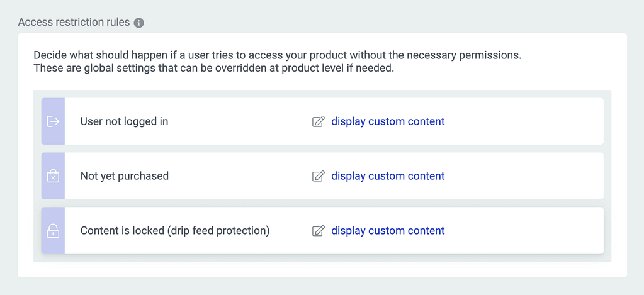Click the edit pencil icon in User not logged in row
Viewport: 644px width, 295px height.
pyautogui.click(x=319, y=121)
